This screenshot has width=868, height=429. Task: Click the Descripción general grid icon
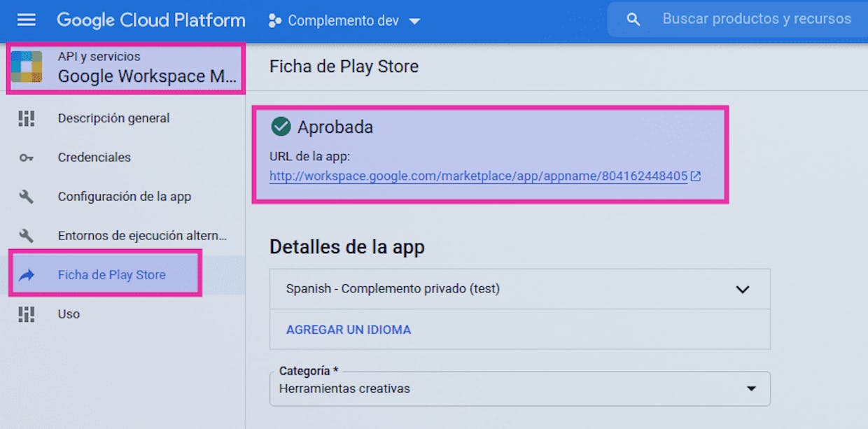26,118
